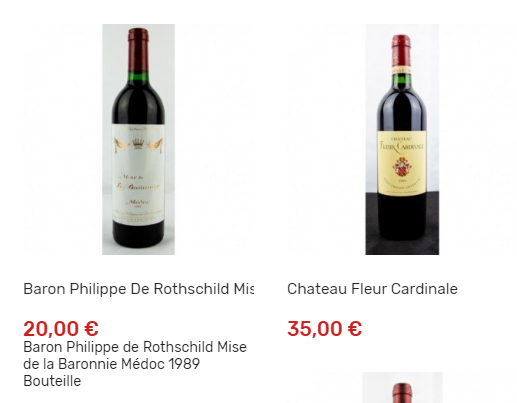Open the Baron Philippe De Rothschild bottle photo
Viewport: 517px width, 403px height.
click(138, 139)
